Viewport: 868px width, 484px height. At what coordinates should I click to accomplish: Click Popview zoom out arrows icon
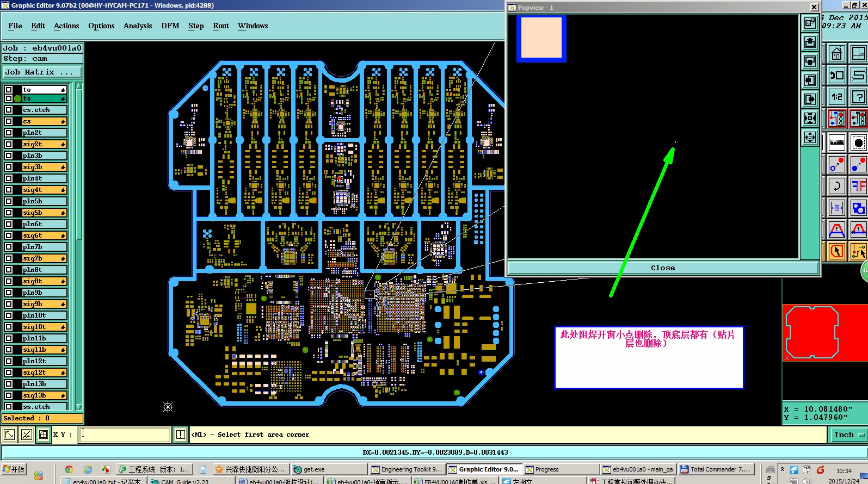[810, 137]
